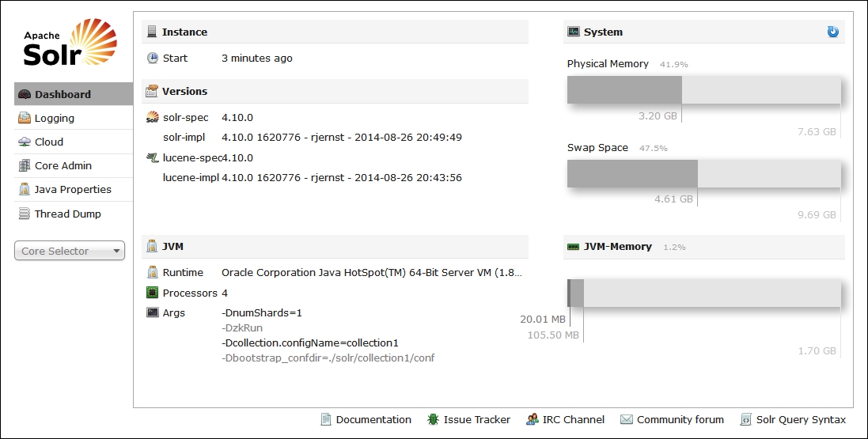Image resolution: width=868 pixels, height=439 pixels.
Task: Click the 9.69 GB swap total label
Action: coord(817,215)
